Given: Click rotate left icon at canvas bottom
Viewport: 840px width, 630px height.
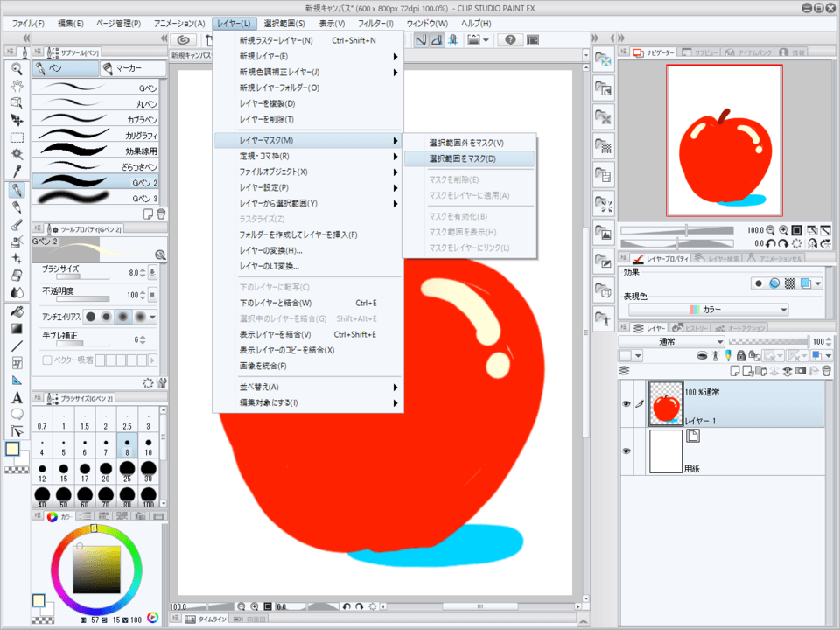Looking at the screenshot, I should coord(346,606).
